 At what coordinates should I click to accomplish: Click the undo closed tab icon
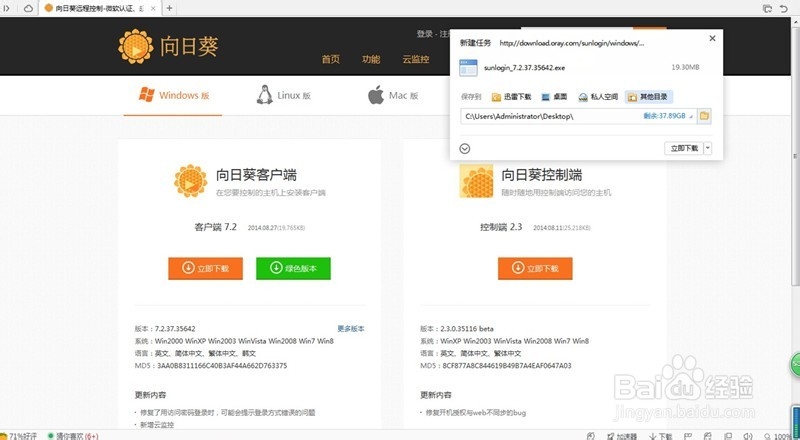pos(784,8)
